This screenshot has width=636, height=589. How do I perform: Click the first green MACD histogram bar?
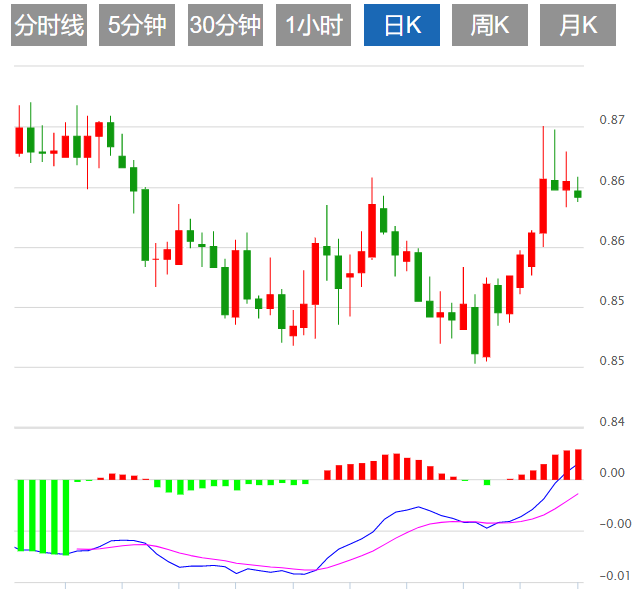pos(21,515)
